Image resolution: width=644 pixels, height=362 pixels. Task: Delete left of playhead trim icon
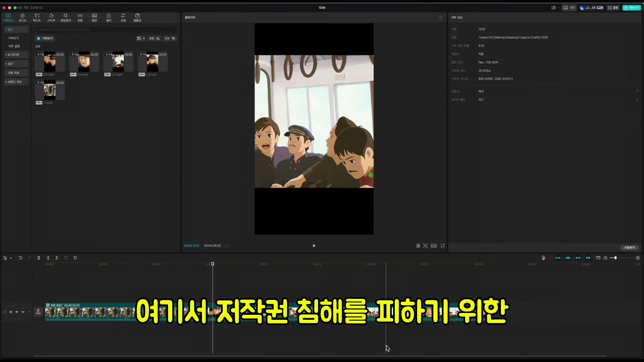48,258
